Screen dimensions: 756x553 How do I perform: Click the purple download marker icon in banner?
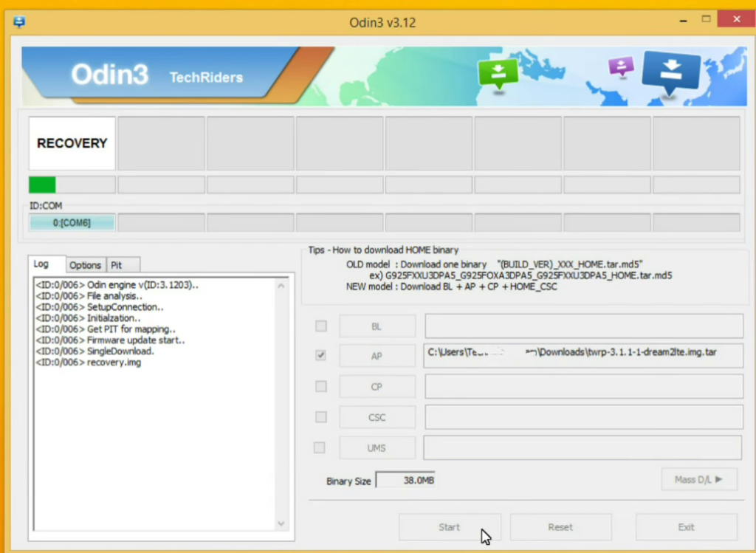click(x=621, y=66)
